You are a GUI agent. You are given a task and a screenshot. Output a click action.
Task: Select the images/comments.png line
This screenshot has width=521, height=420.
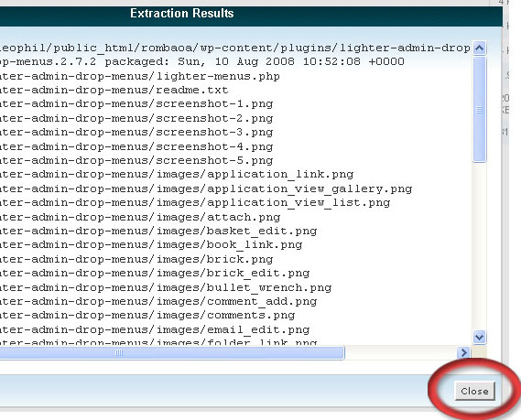point(147,315)
